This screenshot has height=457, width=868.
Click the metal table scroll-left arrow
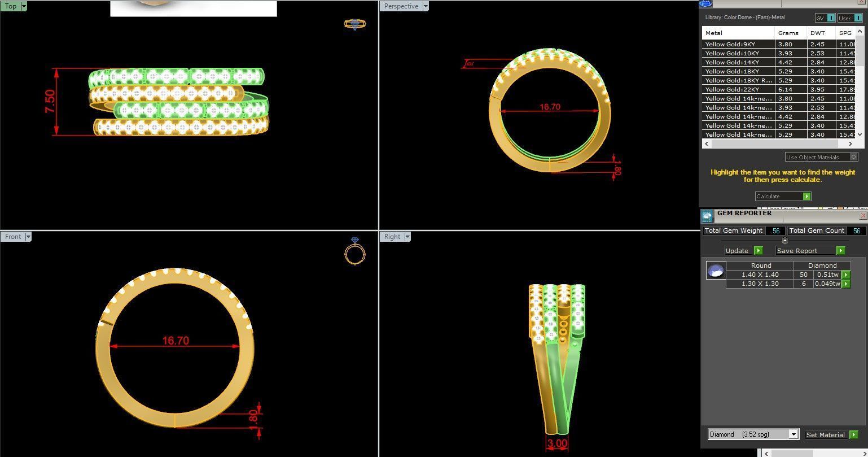[707, 144]
